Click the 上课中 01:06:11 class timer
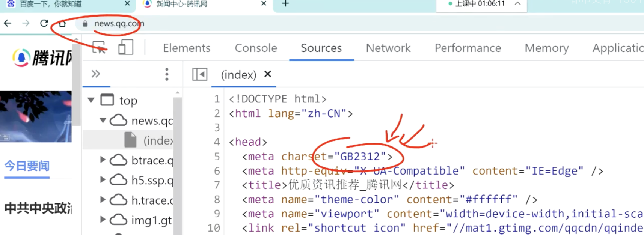 (477, 4)
